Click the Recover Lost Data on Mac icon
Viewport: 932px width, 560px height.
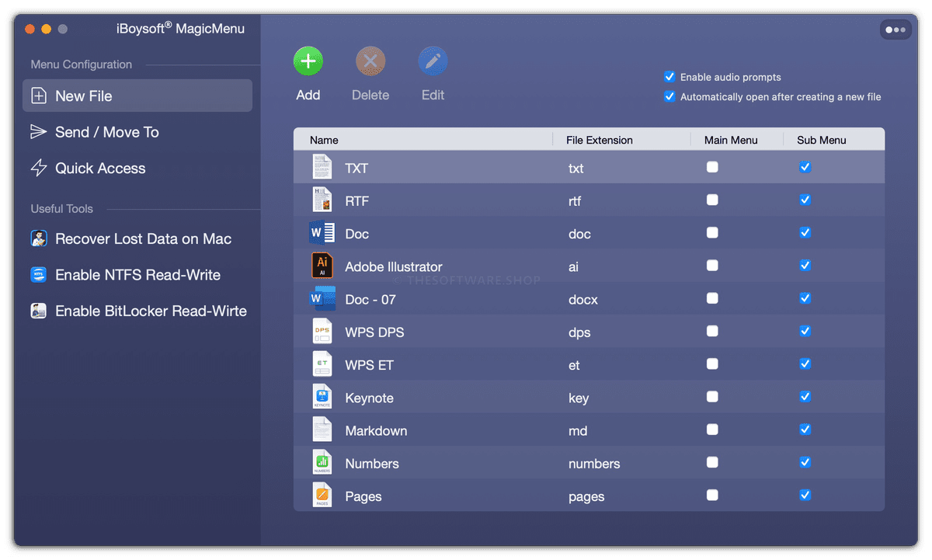(x=39, y=238)
